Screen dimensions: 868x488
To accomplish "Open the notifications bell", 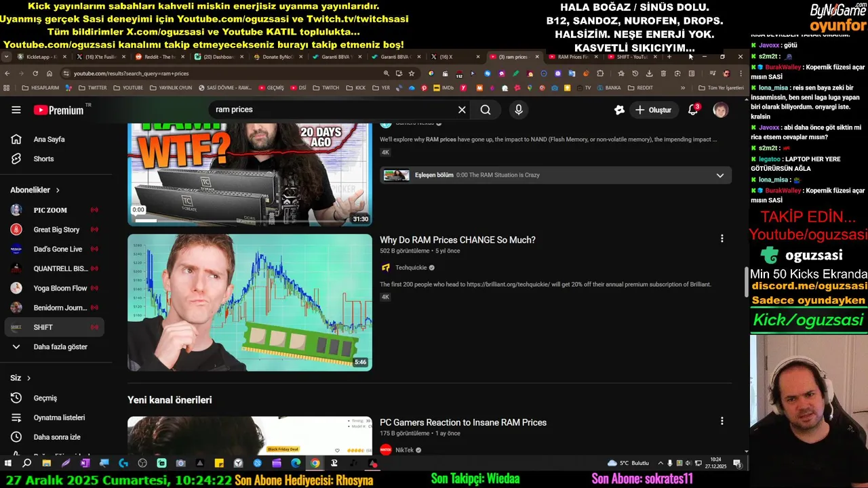I will (693, 109).
